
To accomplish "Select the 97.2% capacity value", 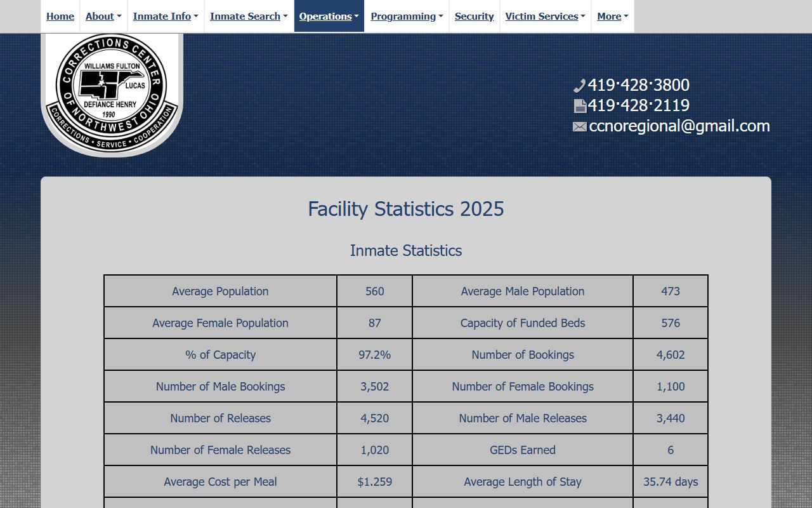I will tap(375, 355).
